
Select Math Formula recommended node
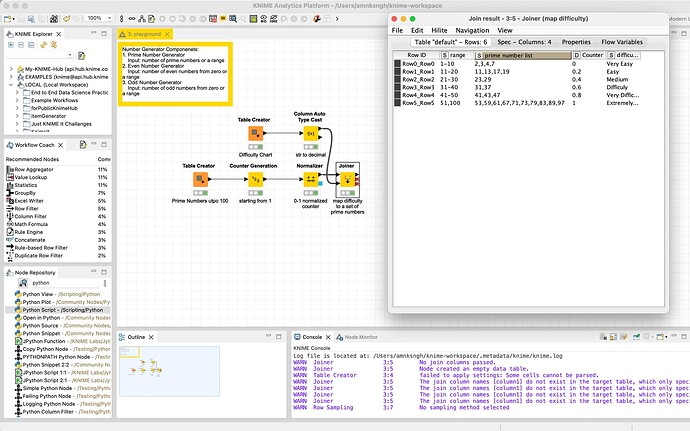point(31,225)
